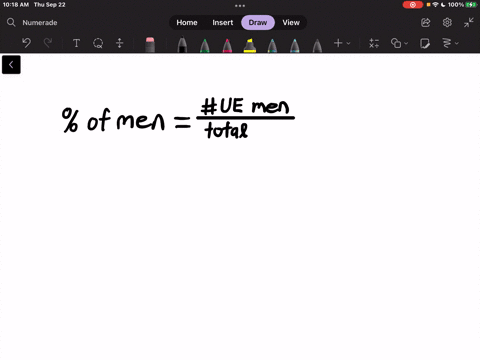Go back with the left chevron button
The width and height of the screenshot is (480, 360).
coord(11,65)
